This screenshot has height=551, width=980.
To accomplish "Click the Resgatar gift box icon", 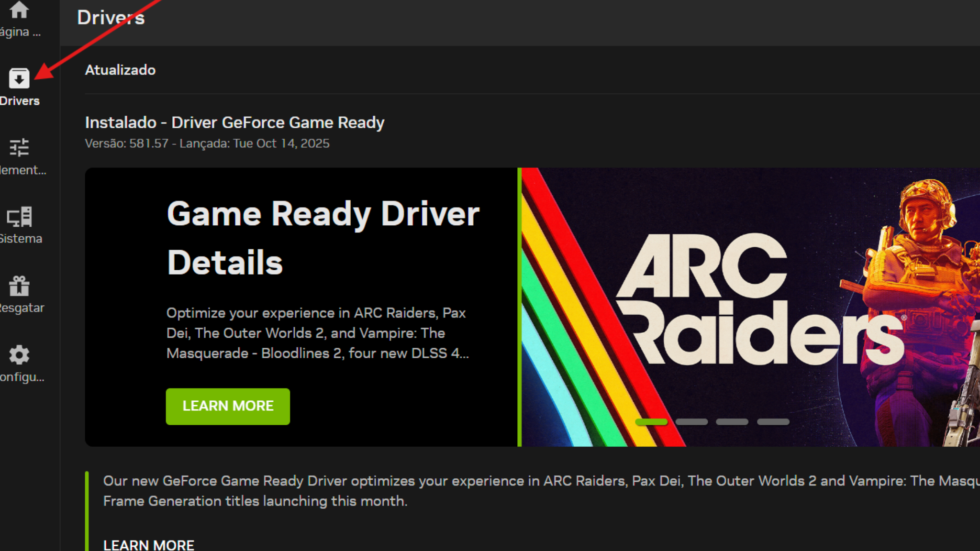I will pos(19,286).
